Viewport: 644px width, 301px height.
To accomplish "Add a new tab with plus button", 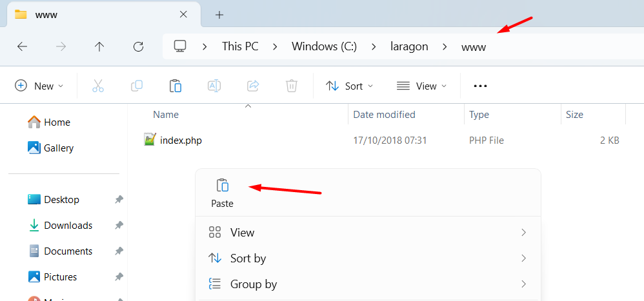I will click(219, 14).
